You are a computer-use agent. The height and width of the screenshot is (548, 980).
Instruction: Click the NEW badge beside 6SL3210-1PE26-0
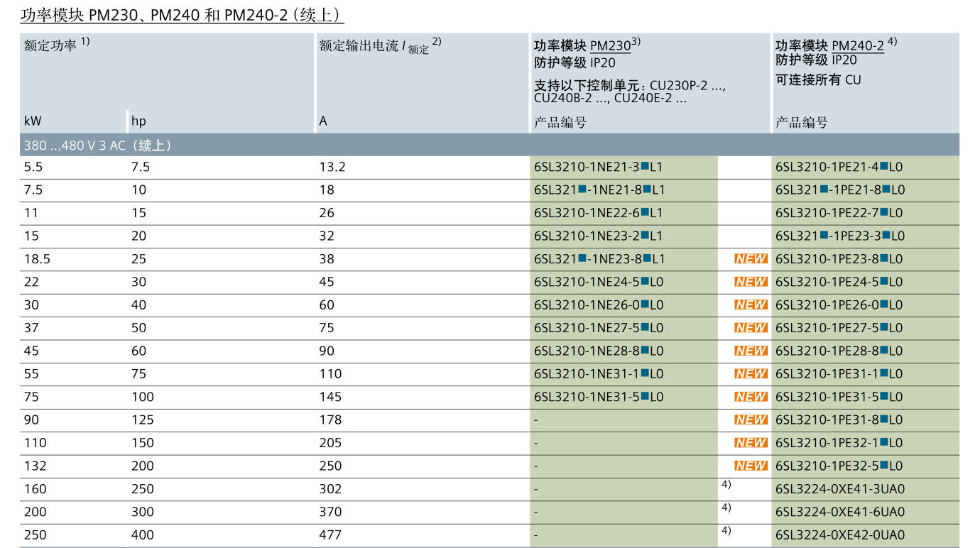pos(751,305)
